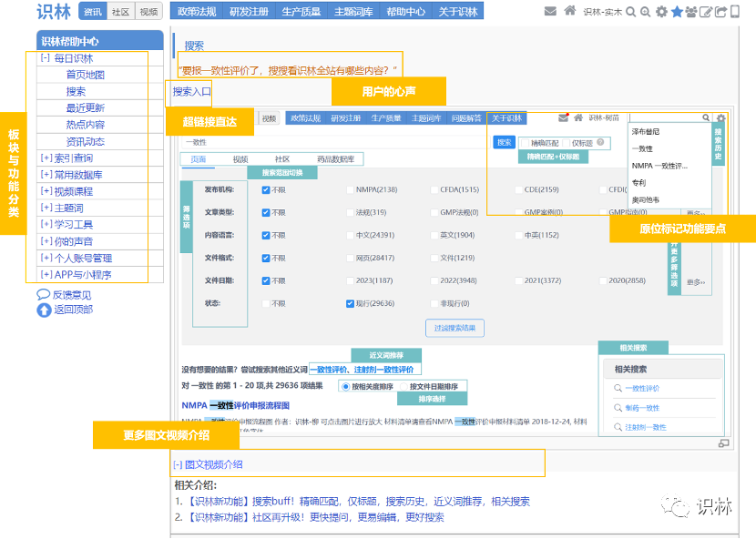Open the 帮助中心 menu in the top navigation
Screen dimensions: 756x539
click(406, 12)
